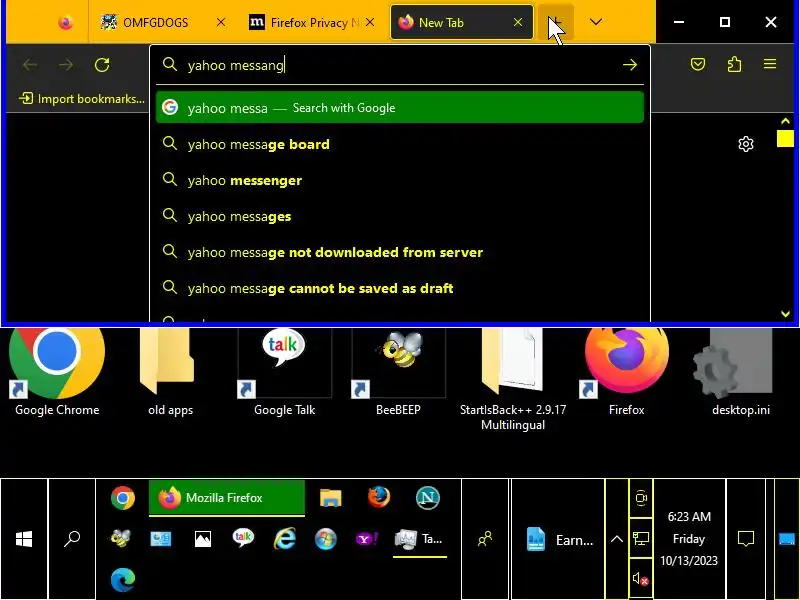Launch the old Firefox globe taskbar icon
Screen dimensions: 800x600
(379, 498)
